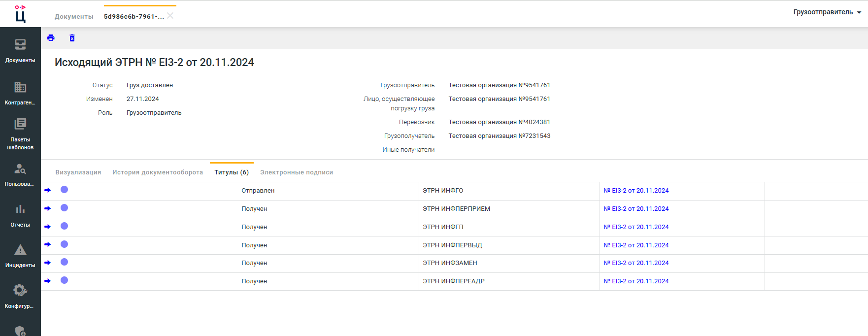Open document link in ЭТРН ИНФПЕРПРИЕМ row
This screenshot has width=868, height=336.
coord(636,209)
